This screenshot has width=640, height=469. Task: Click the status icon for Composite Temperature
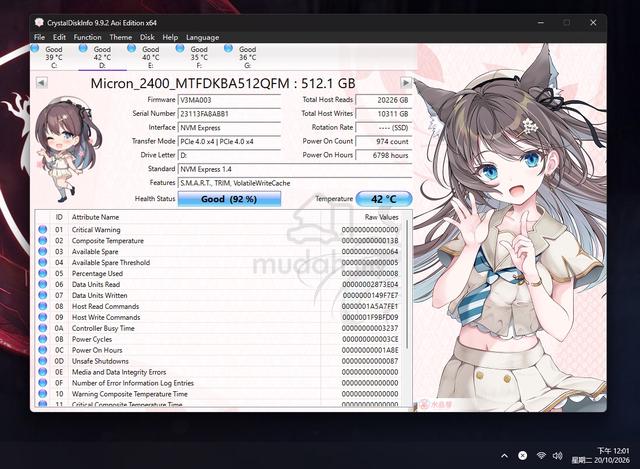pyautogui.click(x=42, y=240)
